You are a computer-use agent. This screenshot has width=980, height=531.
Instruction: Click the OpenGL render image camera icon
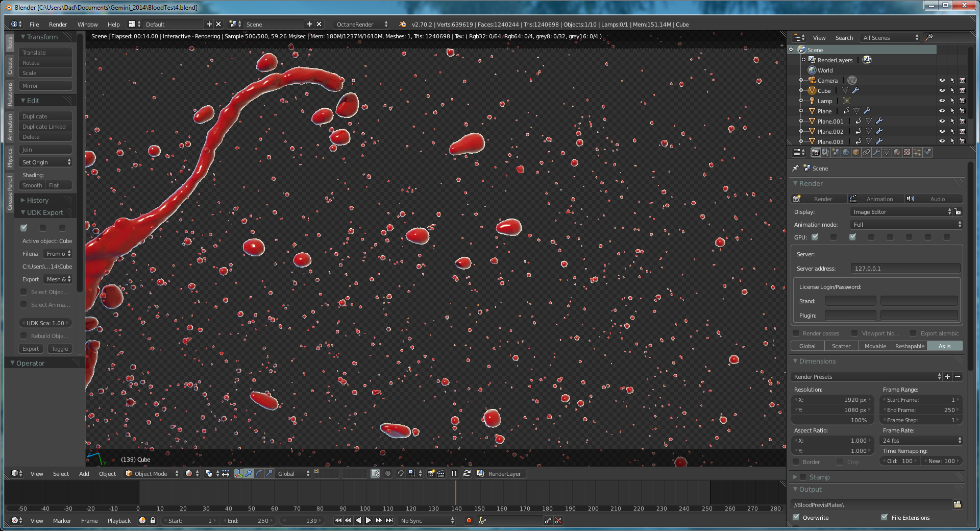[x=431, y=473]
